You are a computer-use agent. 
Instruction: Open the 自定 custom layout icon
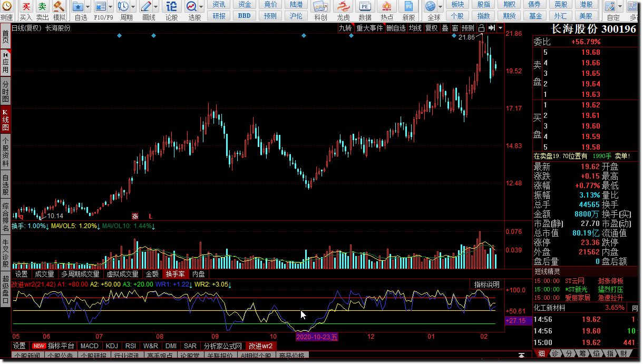pos(610,7)
